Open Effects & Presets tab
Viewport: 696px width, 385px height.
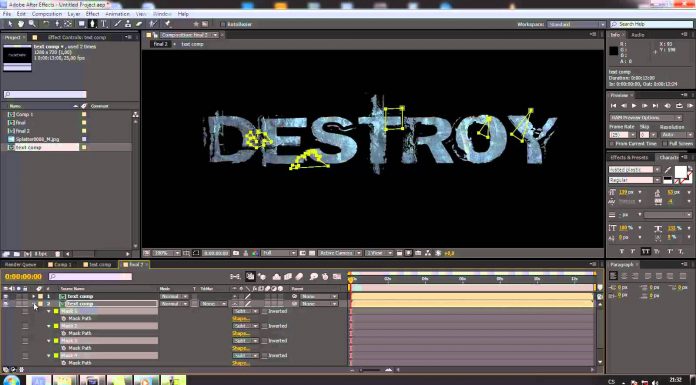coord(629,158)
